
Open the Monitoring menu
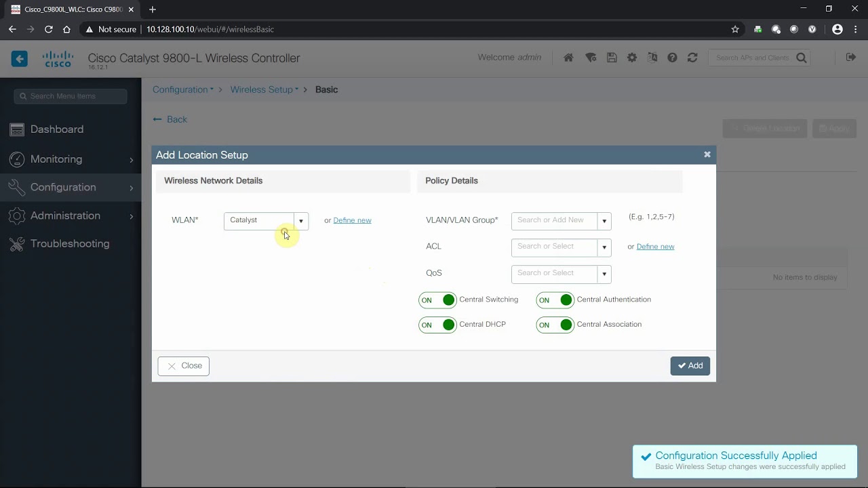[x=71, y=159]
